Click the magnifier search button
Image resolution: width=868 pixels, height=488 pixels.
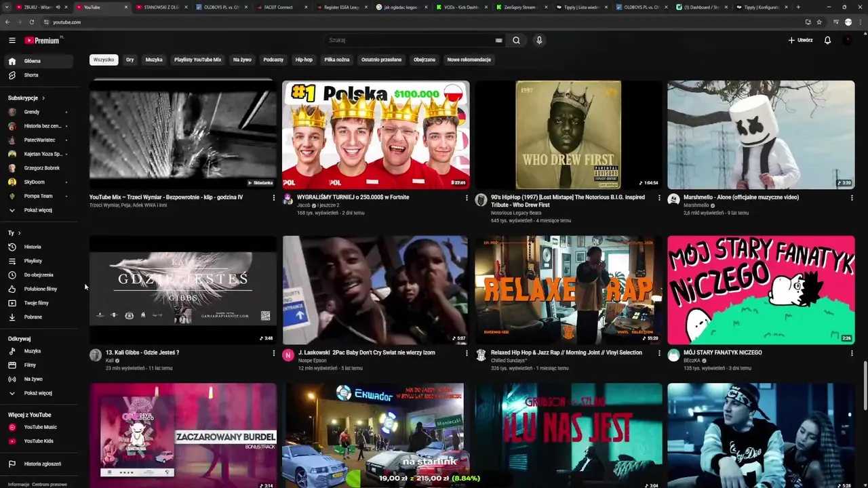(516, 41)
